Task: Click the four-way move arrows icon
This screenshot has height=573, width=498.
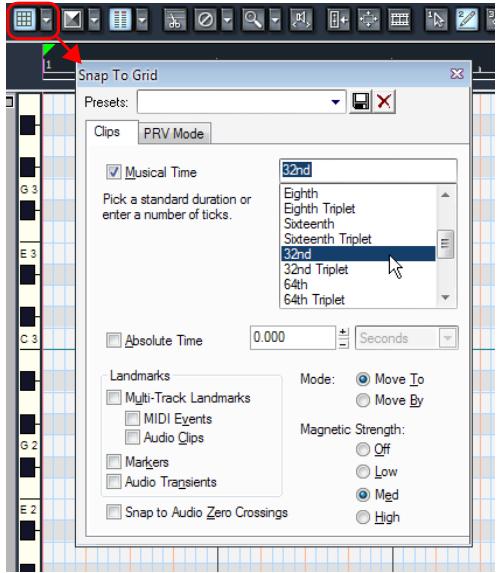Action: tap(368, 19)
